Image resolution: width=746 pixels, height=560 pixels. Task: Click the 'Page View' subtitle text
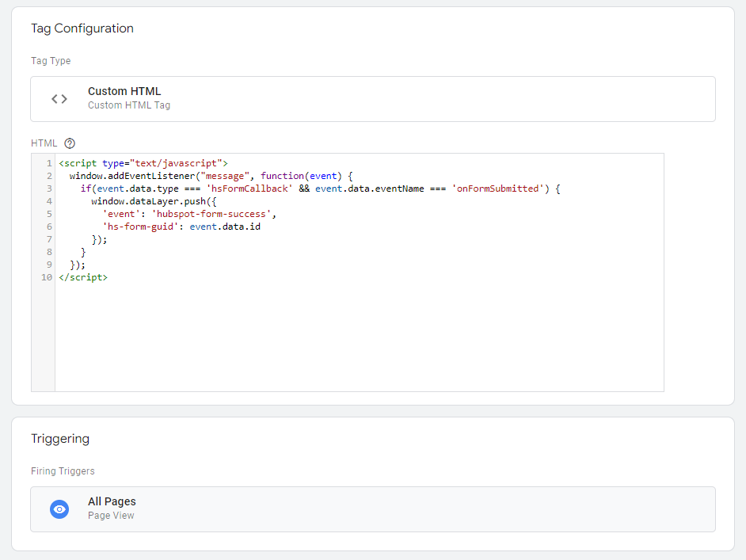(x=111, y=516)
